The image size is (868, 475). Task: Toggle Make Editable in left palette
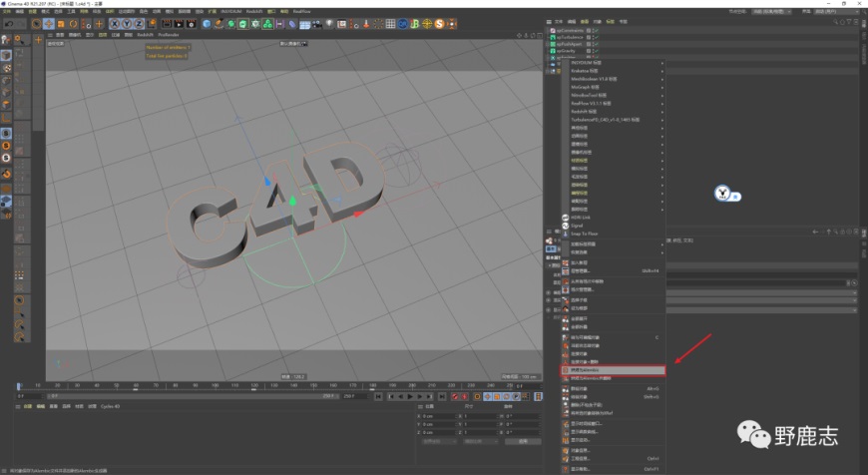[6, 40]
